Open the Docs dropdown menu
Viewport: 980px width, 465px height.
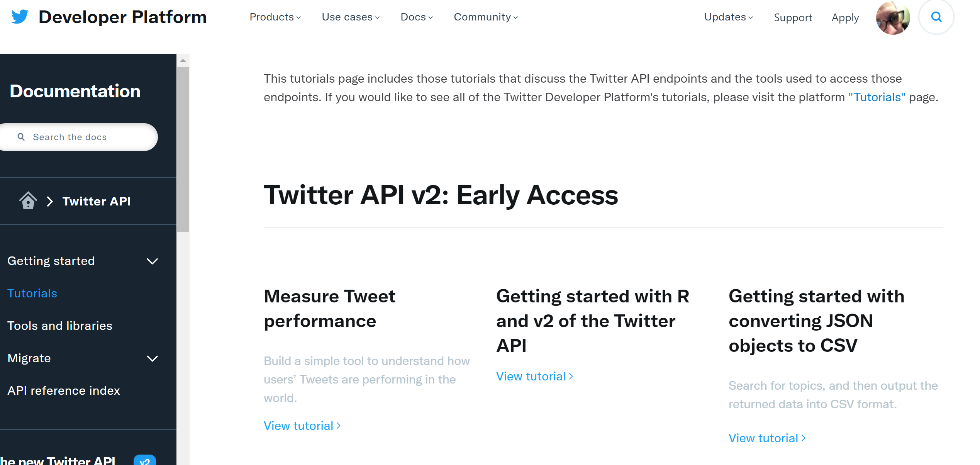[x=416, y=17]
